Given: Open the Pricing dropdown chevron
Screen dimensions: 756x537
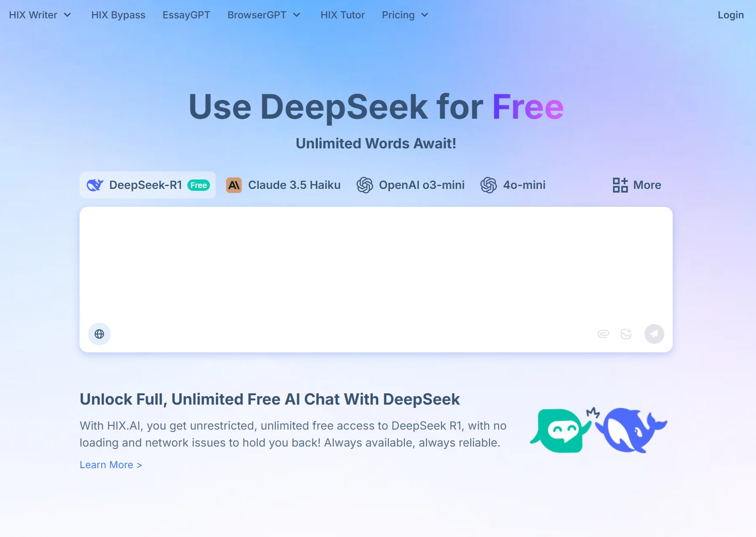Looking at the screenshot, I should pos(425,15).
